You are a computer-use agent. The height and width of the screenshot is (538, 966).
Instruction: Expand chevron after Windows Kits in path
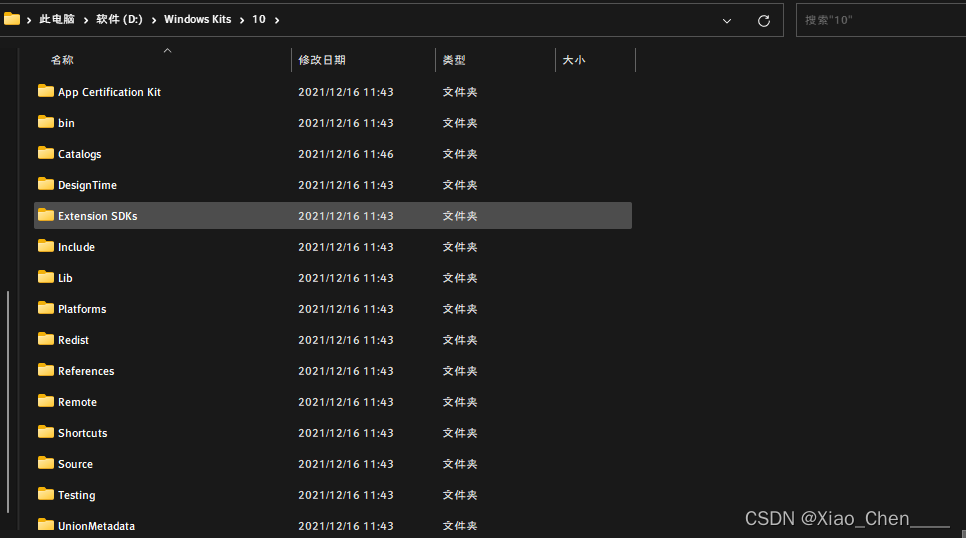[x=242, y=20]
